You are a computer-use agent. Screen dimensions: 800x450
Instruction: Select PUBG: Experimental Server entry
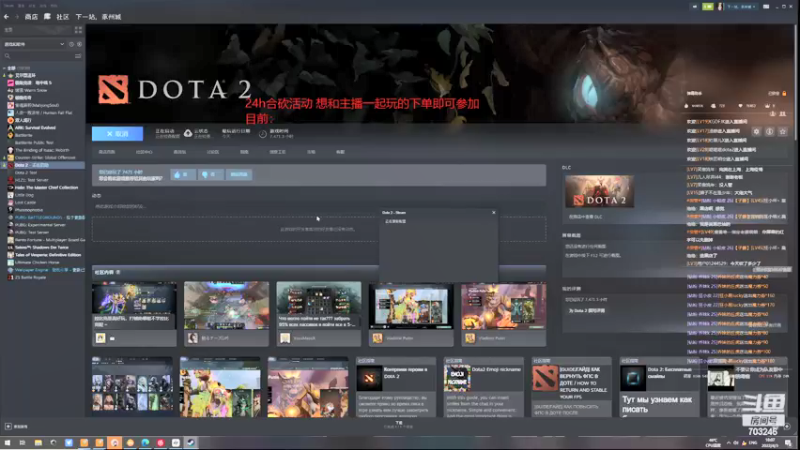(x=40, y=224)
